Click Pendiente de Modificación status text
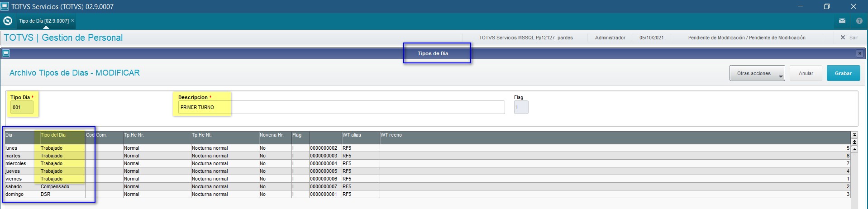Screen dimensions: 868x209 [747, 38]
